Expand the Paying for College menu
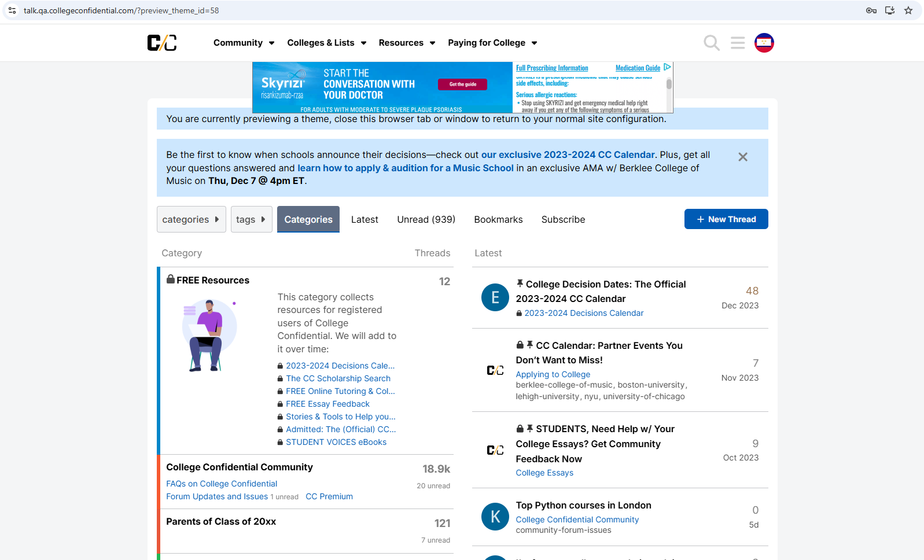The width and height of the screenshot is (924, 560). point(493,43)
